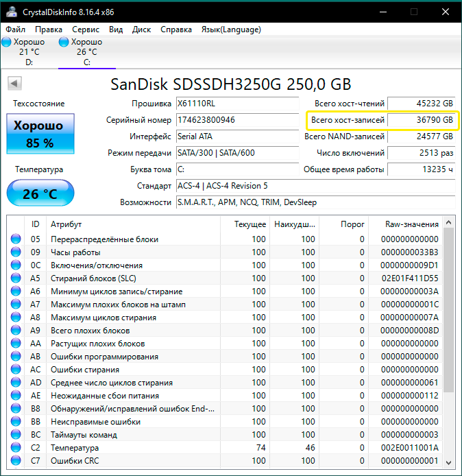The image size is (462, 476).
Task: Click the total host writes value 36790 GB
Action: 422,120
